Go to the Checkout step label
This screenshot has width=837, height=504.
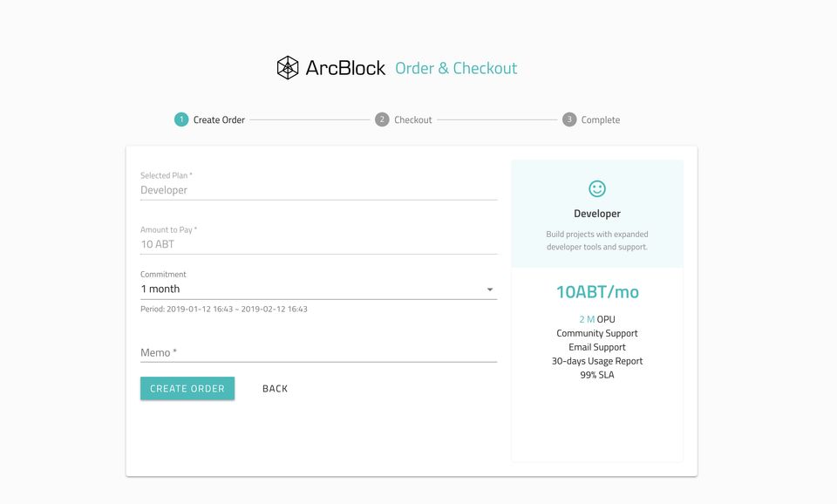pos(412,120)
